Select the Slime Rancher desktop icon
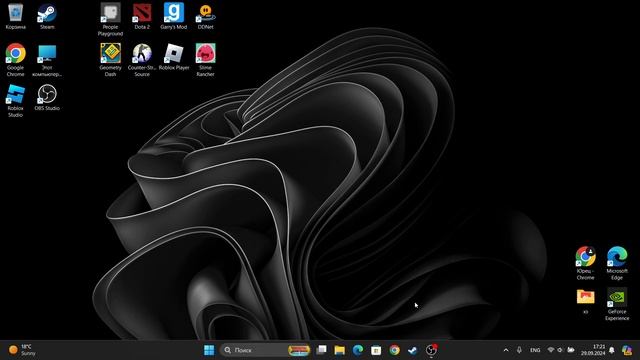Screen dimensions: 640x360 (x=205, y=60)
